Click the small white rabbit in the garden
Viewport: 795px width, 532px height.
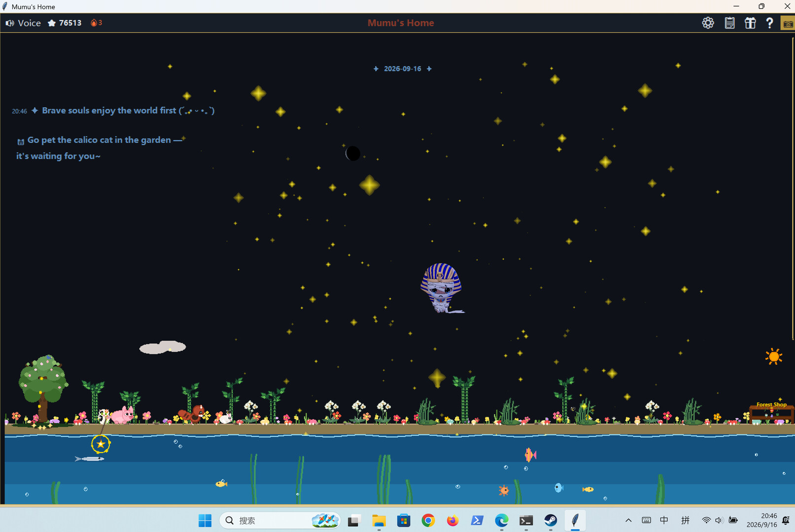click(226, 418)
